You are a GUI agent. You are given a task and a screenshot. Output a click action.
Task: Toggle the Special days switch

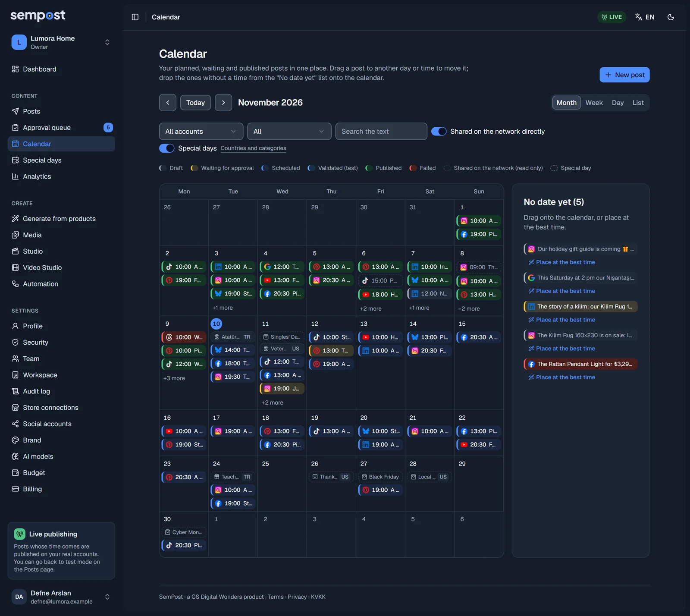[x=166, y=148]
